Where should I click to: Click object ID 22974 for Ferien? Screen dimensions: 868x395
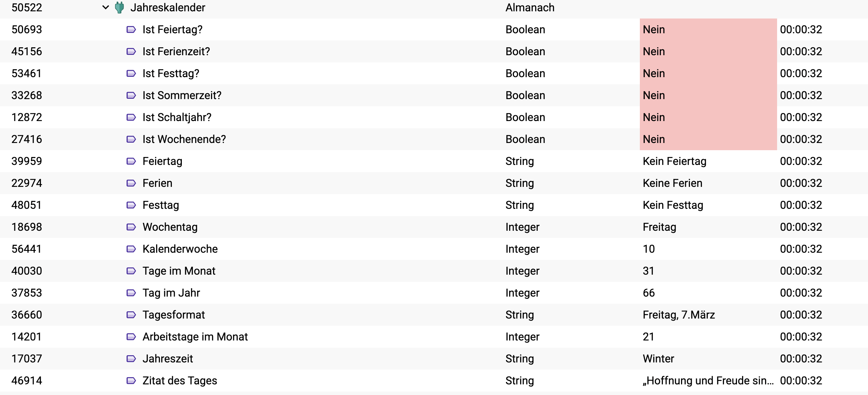point(27,183)
